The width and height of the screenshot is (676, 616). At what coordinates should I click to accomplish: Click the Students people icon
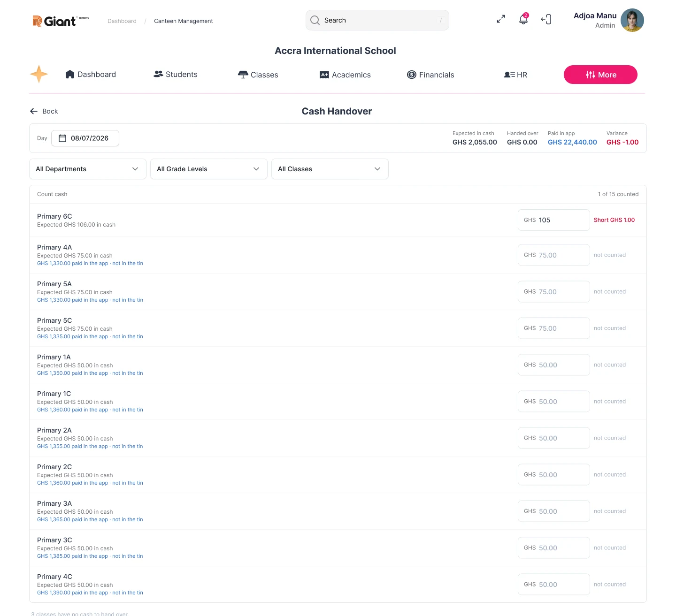click(x=158, y=74)
